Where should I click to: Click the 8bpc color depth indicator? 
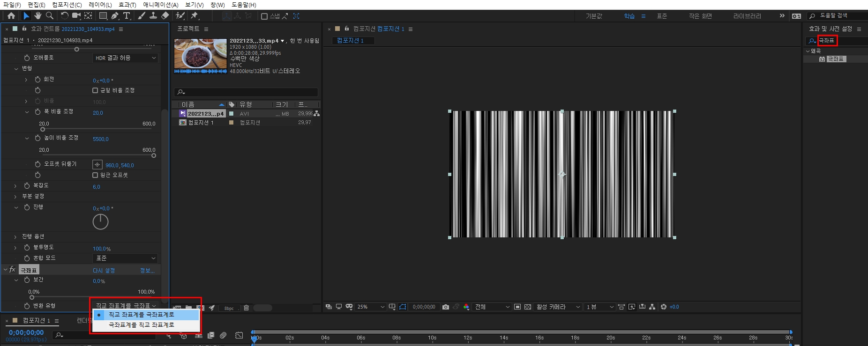pyautogui.click(x=229, y=308)
